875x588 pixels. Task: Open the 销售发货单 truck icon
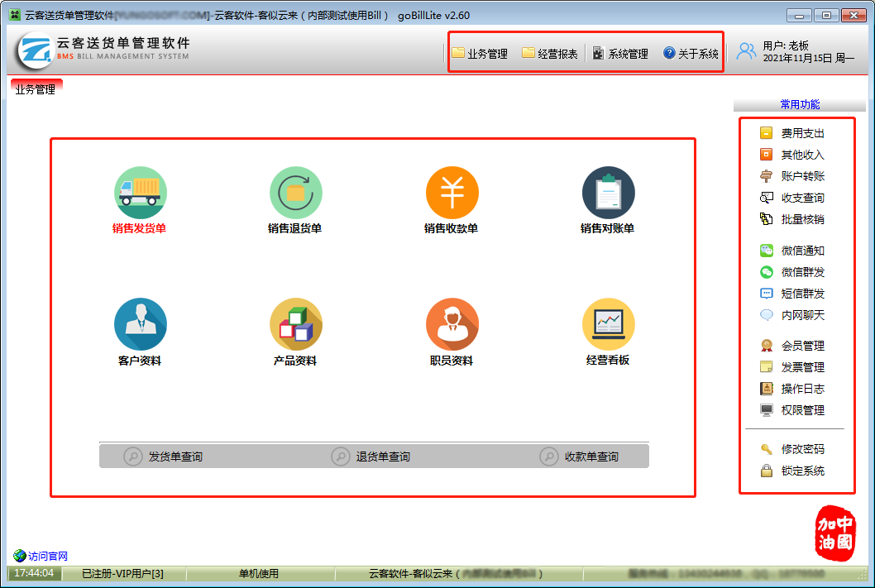(140, 193)
